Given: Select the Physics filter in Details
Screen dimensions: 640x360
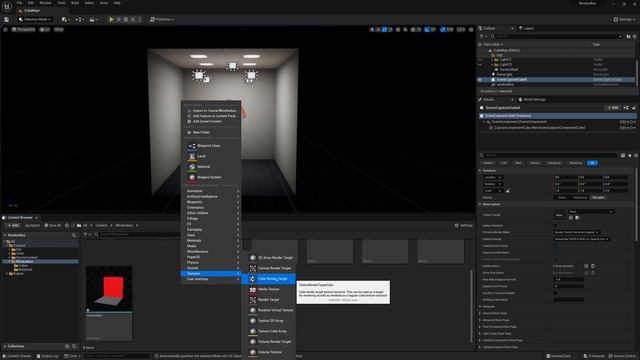Looking at the screenshot, I should click(x=534, y=163).
